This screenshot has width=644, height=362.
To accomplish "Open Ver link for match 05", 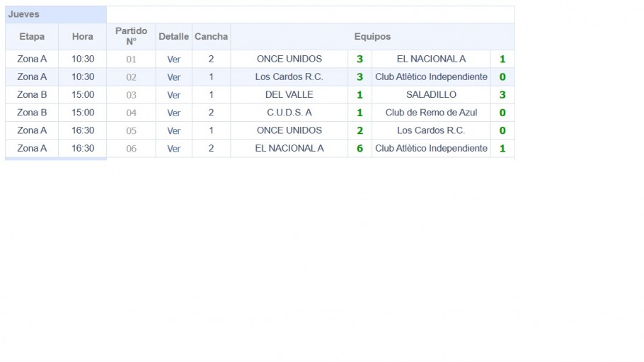I will [173, 131].
